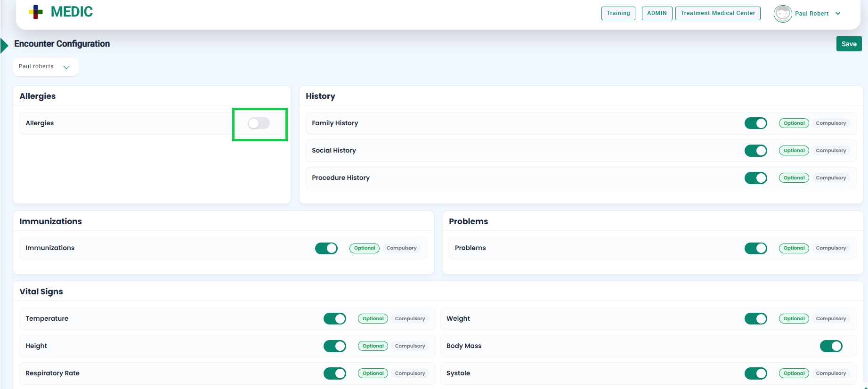Image resolution: width=868 pixels, height=389 pixels.
Task: Expand the user menu chevron in header
Action: point(838,14)
